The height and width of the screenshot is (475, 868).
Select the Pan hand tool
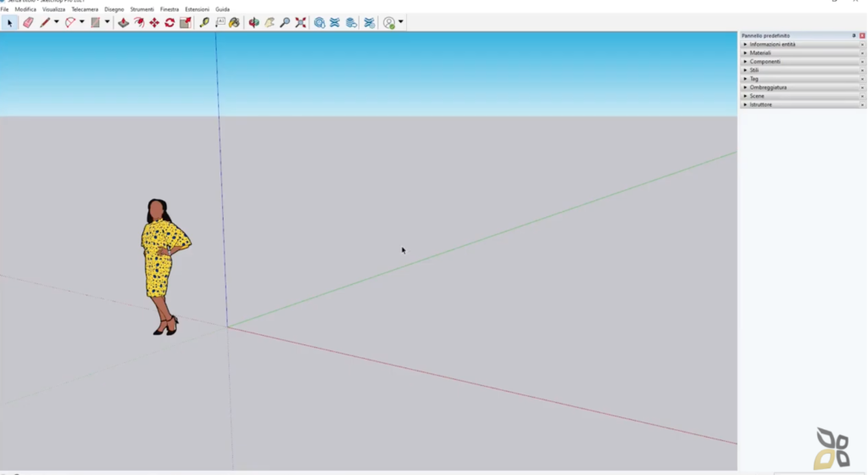coord(270,23)
